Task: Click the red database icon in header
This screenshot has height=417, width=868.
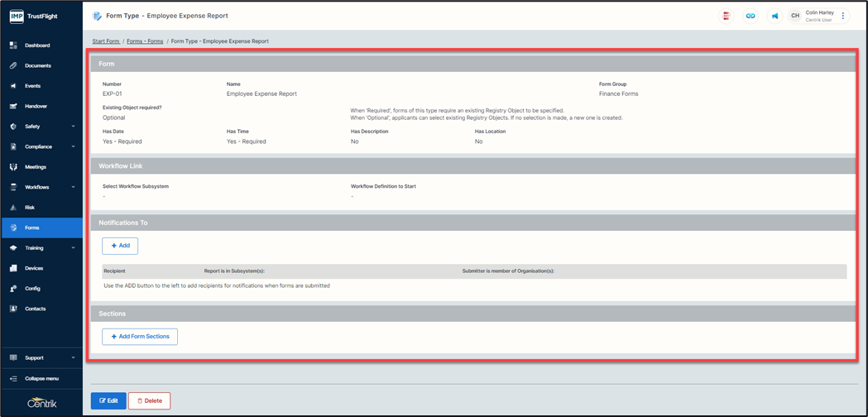Action: coord(727,16)
